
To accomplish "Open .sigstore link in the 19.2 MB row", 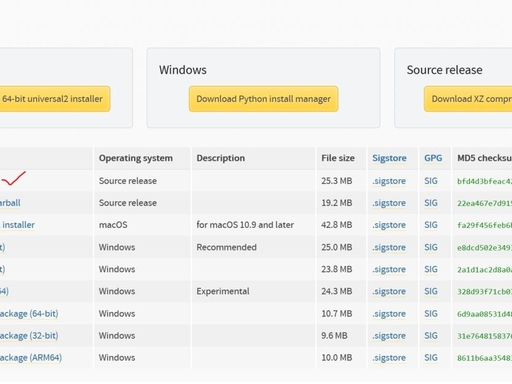I will point(389,203).
